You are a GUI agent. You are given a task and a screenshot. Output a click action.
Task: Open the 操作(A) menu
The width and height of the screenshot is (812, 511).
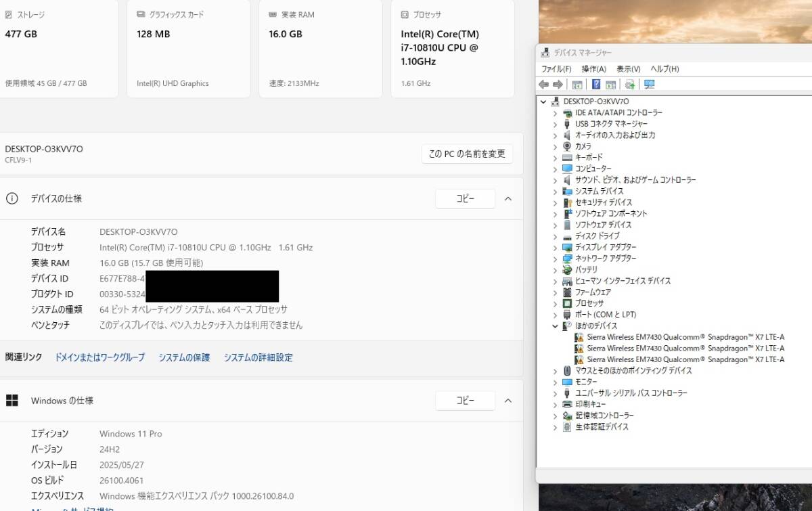click(593, 69)
